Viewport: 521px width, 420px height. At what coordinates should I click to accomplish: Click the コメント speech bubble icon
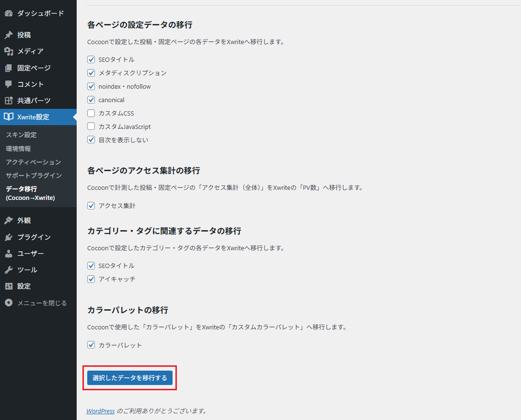pyautogui.click(x=9, y=84)
